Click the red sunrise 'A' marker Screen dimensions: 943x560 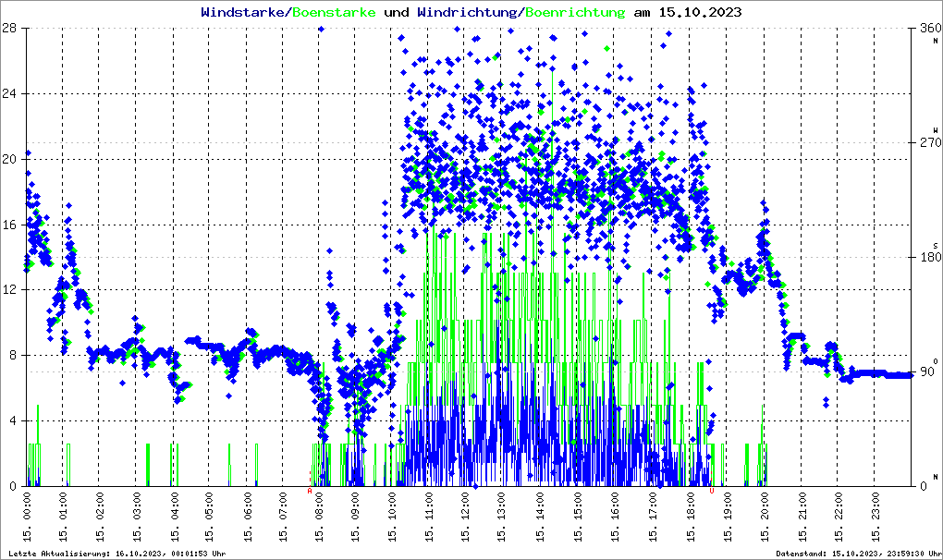[x=310, y=492]
